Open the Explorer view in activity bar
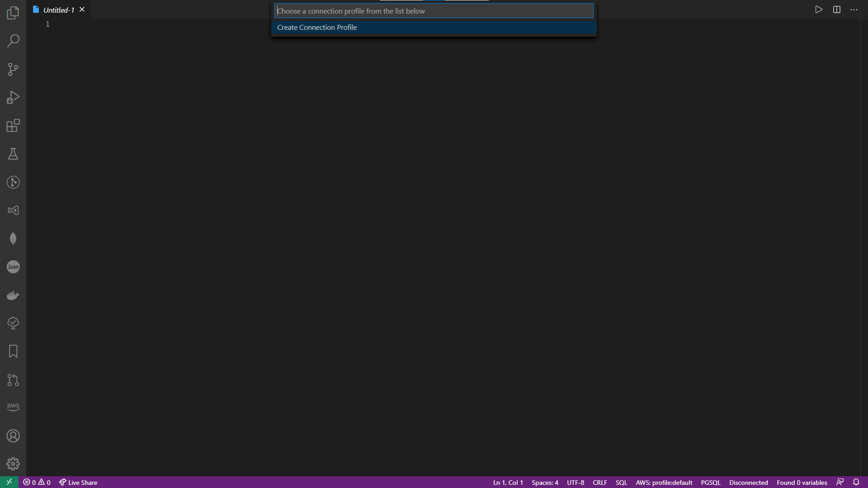The width and height of the screenshot is (868, 488). (x=13, y=13)
